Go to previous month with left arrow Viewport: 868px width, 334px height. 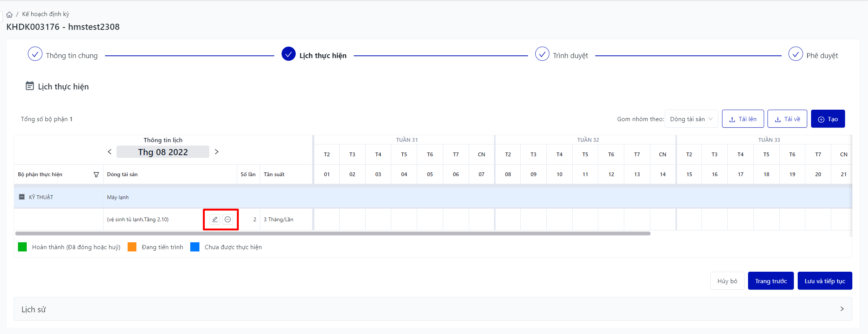(110, 152)
